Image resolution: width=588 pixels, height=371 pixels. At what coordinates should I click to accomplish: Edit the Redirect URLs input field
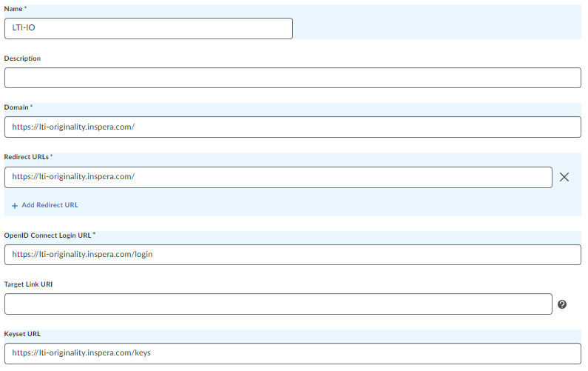(x=278, y=177)
